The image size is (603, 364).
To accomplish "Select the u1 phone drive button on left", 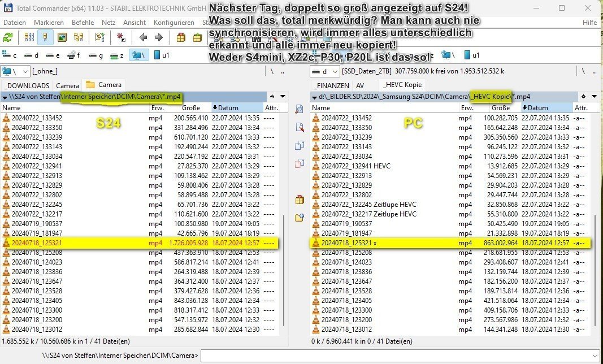I will 160,55.
